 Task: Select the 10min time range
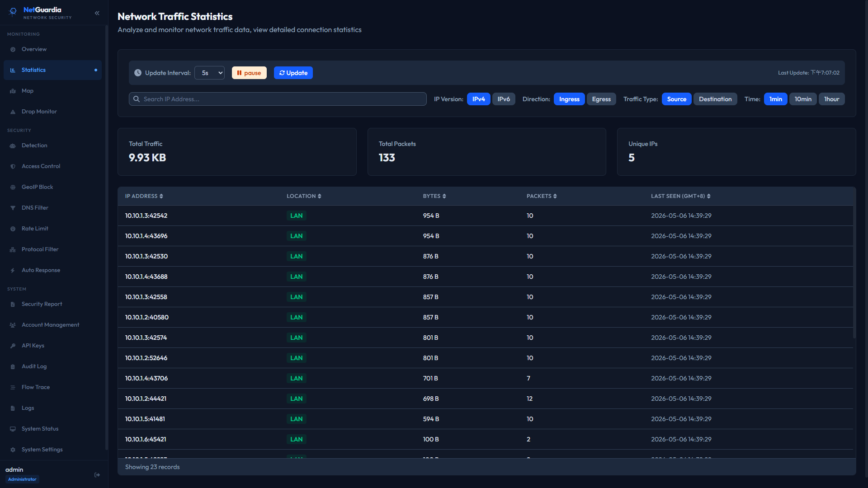(803, 99)
